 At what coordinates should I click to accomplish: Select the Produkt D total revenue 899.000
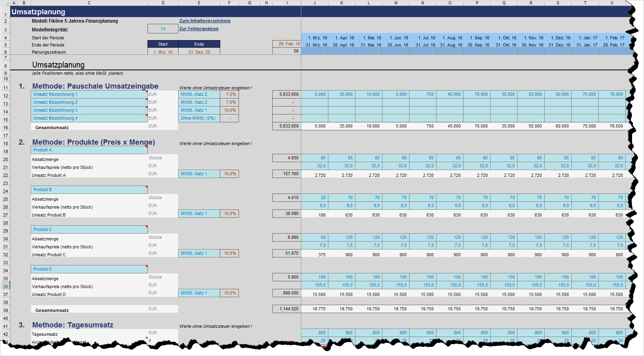tap(287, 293)
